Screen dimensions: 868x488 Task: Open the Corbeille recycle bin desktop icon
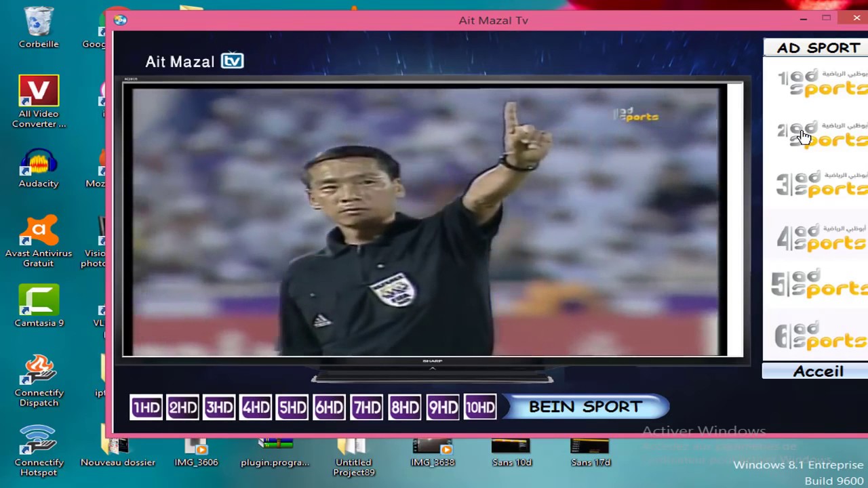39,28
